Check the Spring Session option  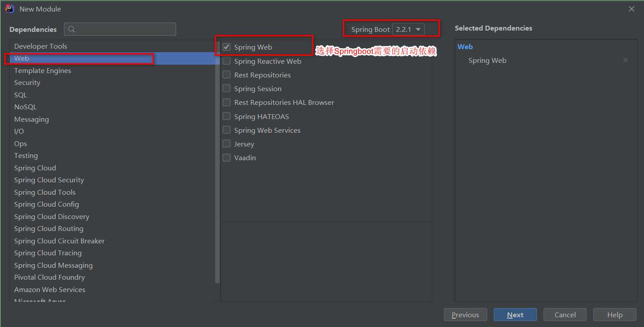[227, 88]
